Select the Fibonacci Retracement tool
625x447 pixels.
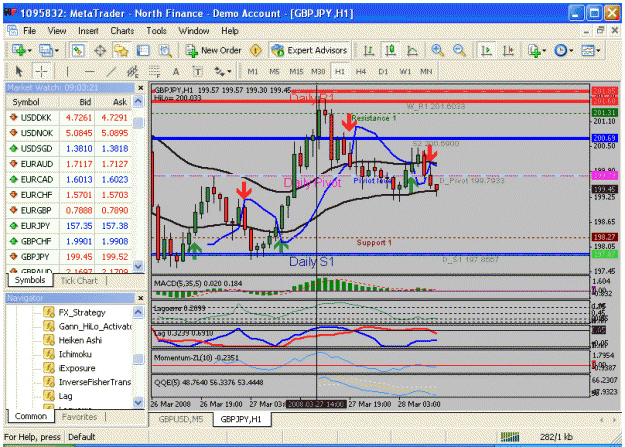click(154, 72)
